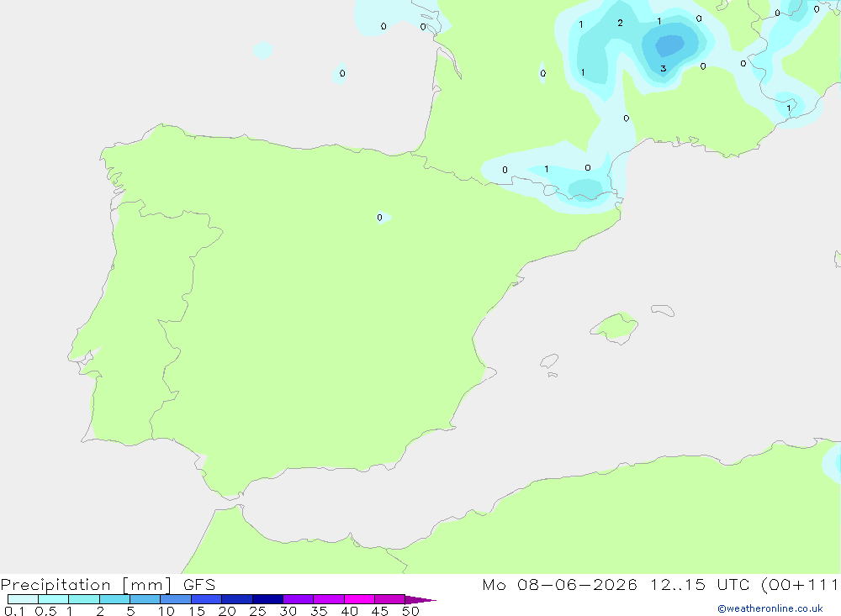Screen dimensions: 841x616
Task: Click the "3" precipitation value on map
Action: [664, 69]
